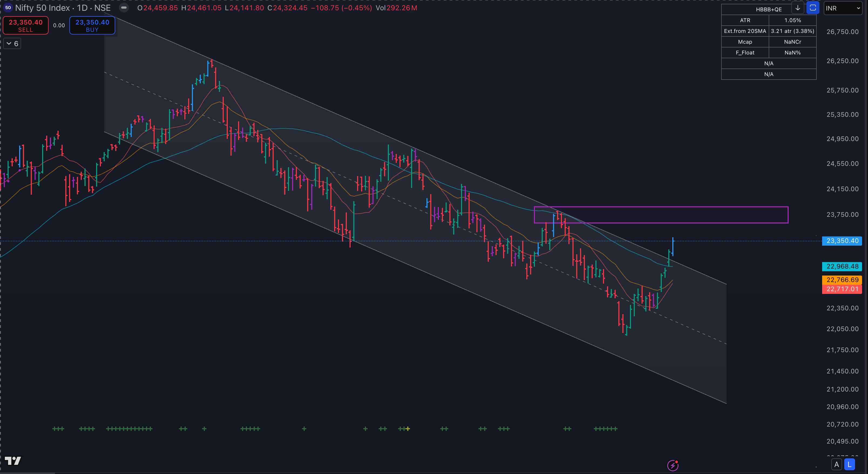Click the 3.21 atr (3.38%) value
The width and height of the screenshot is (868, 474).
(x=792, y=31)
